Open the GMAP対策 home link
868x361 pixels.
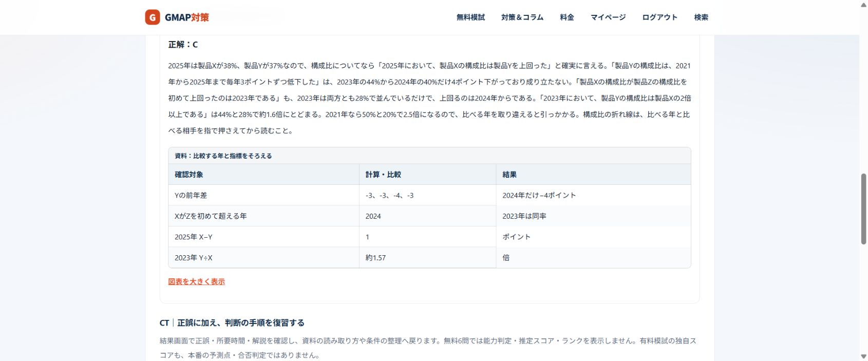point(177,17)
